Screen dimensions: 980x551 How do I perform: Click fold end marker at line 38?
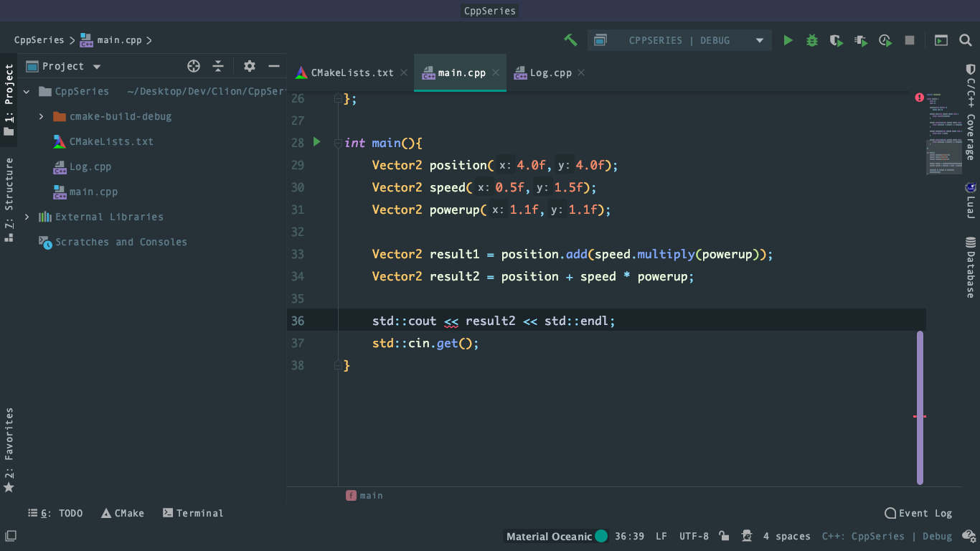[x=338, y=365]
